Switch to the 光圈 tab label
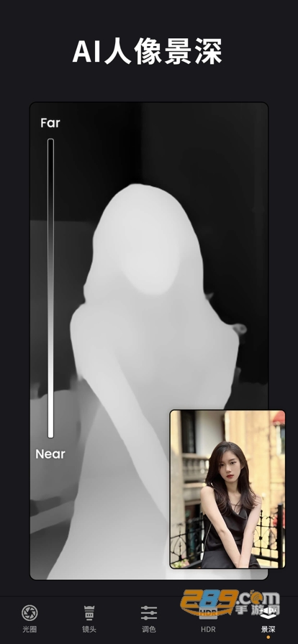Image resolution: width=298 pixels, height=644 pixels. click(30, 629)
